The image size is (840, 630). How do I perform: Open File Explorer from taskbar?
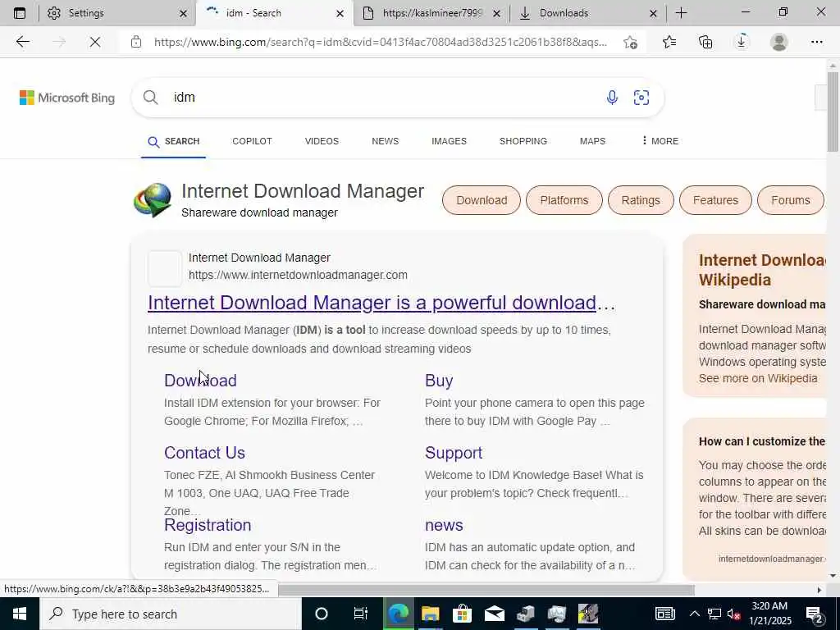tap(430, 614)
